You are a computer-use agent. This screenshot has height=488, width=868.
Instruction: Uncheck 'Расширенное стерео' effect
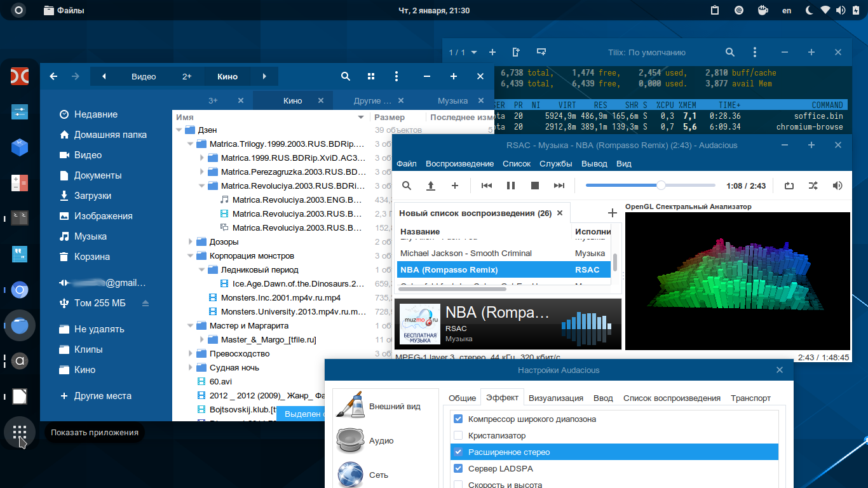[x=458, y=452]
